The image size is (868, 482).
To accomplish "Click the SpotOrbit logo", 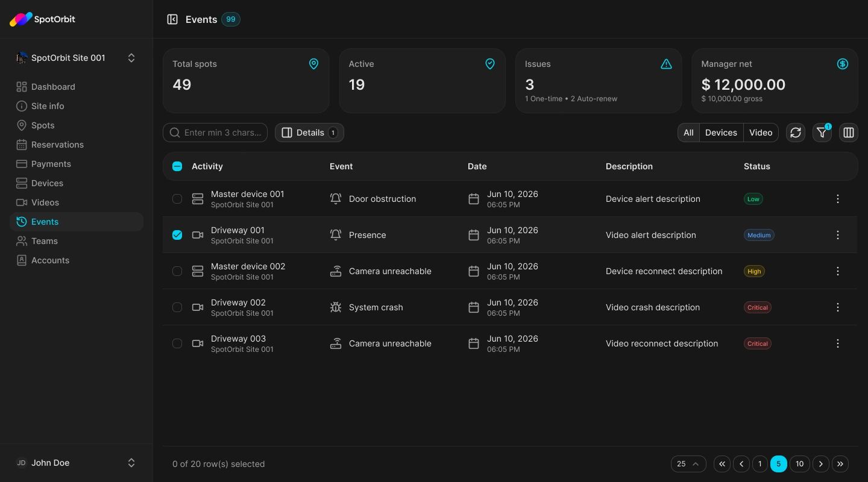I will pos(42,19).
